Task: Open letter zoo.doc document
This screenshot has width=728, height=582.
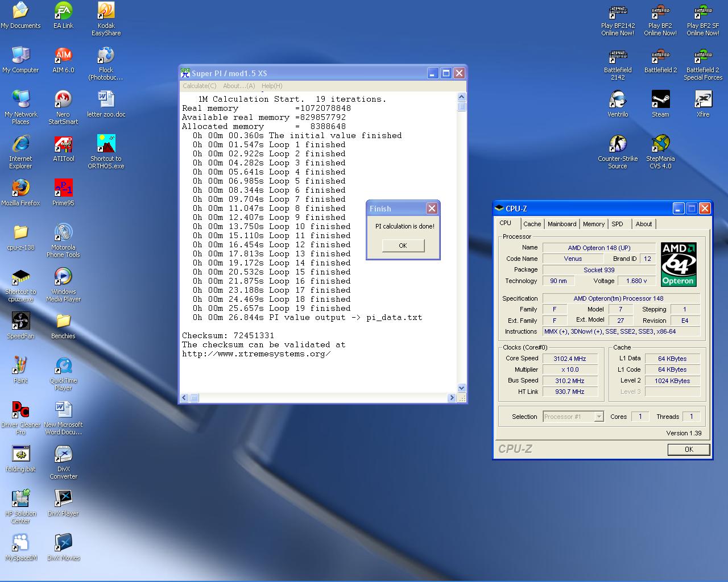Action: pyautogui.click(x=106, y=104)
